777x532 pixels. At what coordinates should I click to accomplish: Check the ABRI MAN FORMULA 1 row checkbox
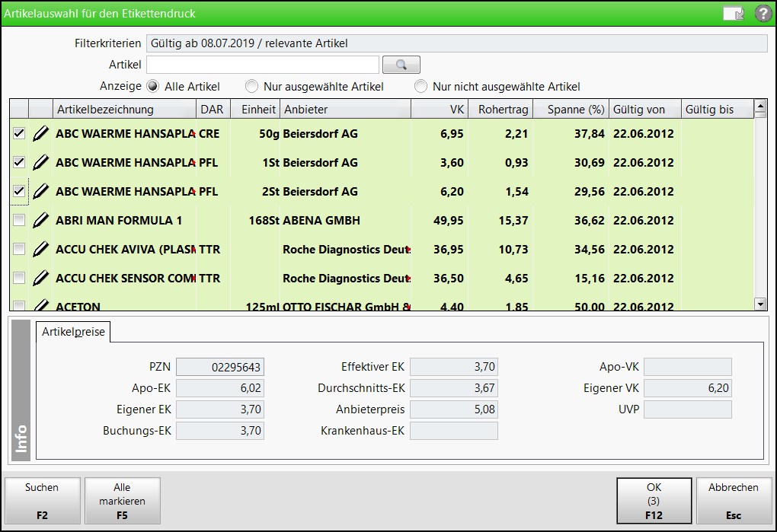click(x=19, y=220)
